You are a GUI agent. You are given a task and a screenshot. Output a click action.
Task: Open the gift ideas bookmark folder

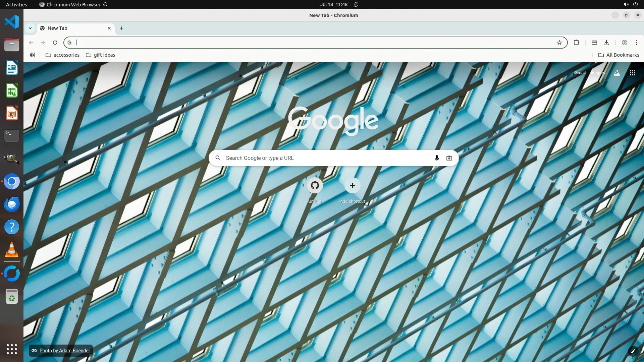[100, 55]
